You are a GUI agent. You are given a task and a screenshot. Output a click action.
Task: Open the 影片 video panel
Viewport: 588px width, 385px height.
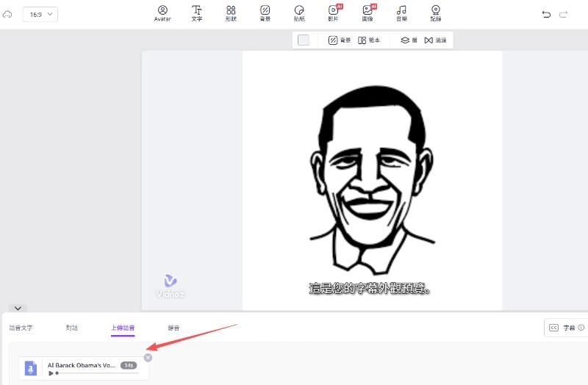[334, 13]
